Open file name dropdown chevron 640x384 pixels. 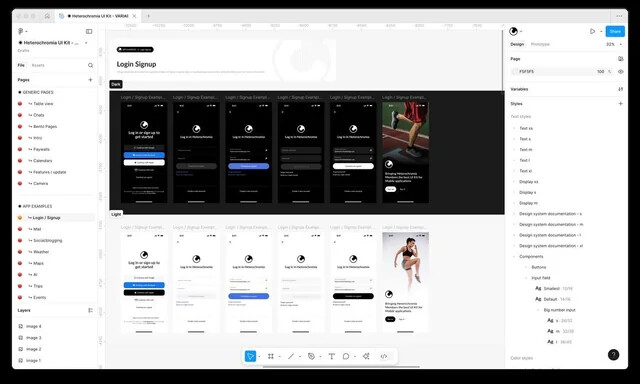tap(86, 43)
